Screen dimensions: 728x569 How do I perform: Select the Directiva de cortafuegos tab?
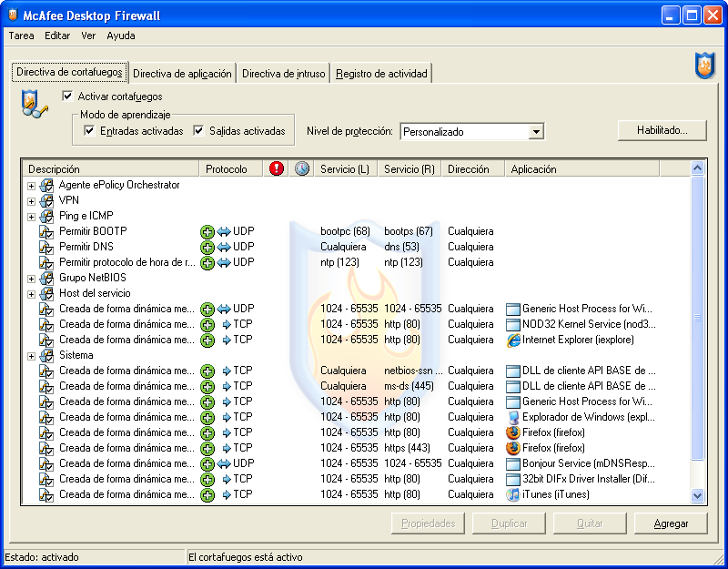pos(69,72)
